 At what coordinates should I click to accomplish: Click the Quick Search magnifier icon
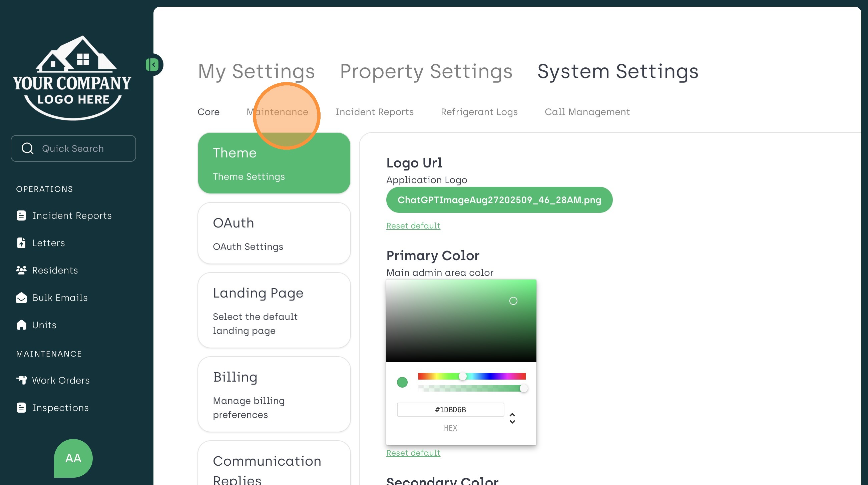tap(27, 148)
